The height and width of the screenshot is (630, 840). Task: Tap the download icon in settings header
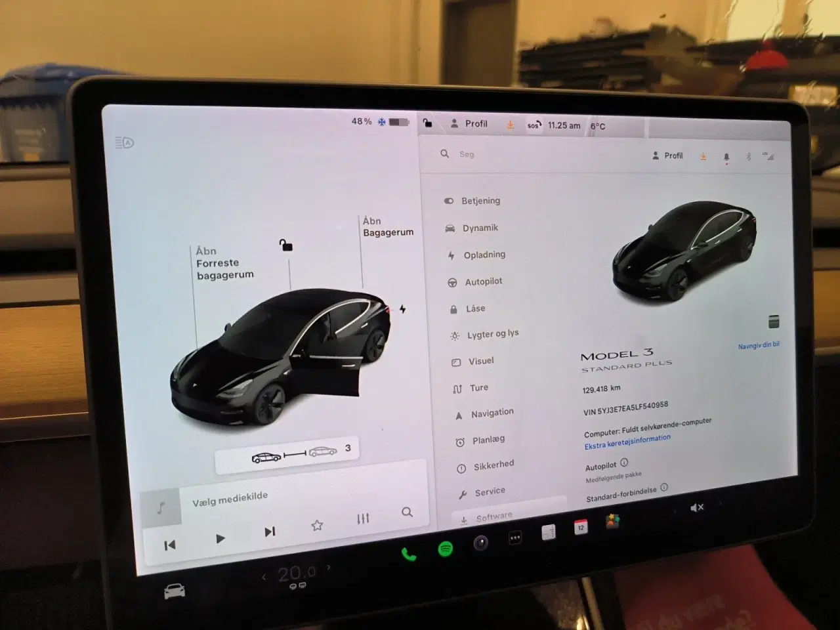point(703,156)
